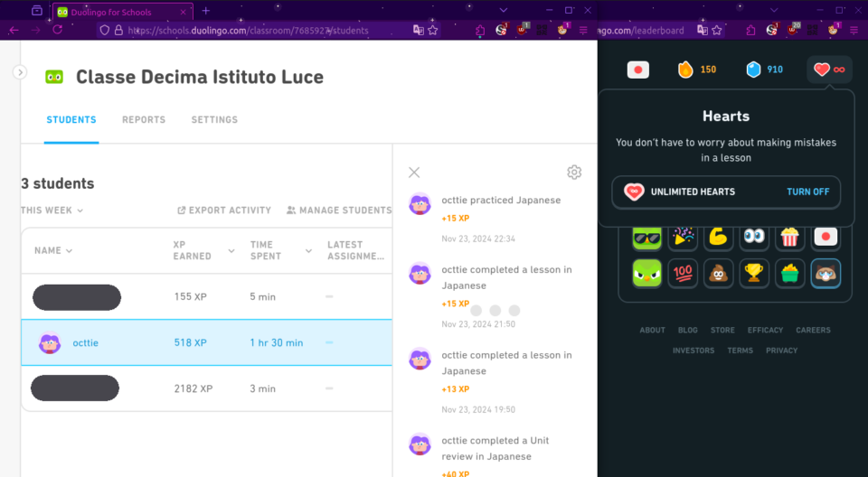Select the googly eyes reaction

(754, 237)
